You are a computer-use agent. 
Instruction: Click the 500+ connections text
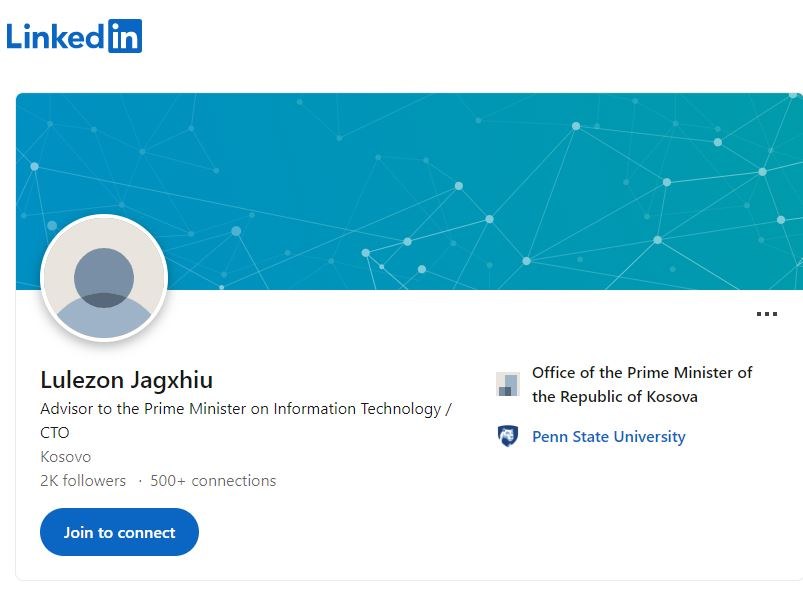213,481
